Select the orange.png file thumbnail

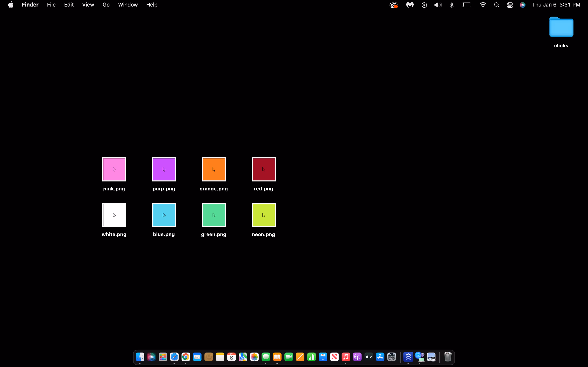tap(214, 169)
